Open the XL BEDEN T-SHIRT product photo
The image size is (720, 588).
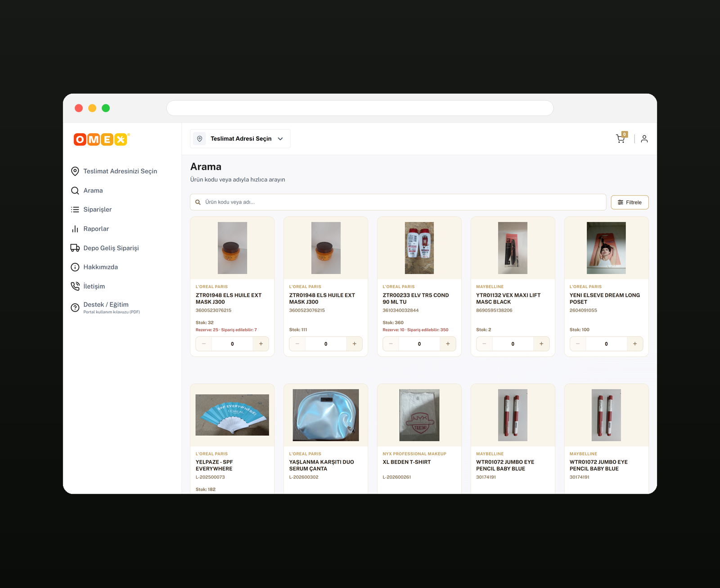(x=419, y=415)
